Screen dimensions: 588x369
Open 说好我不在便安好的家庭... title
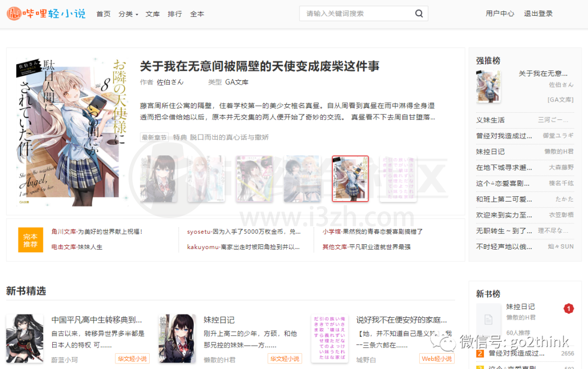pyautogui.click(x=402, y=320)
